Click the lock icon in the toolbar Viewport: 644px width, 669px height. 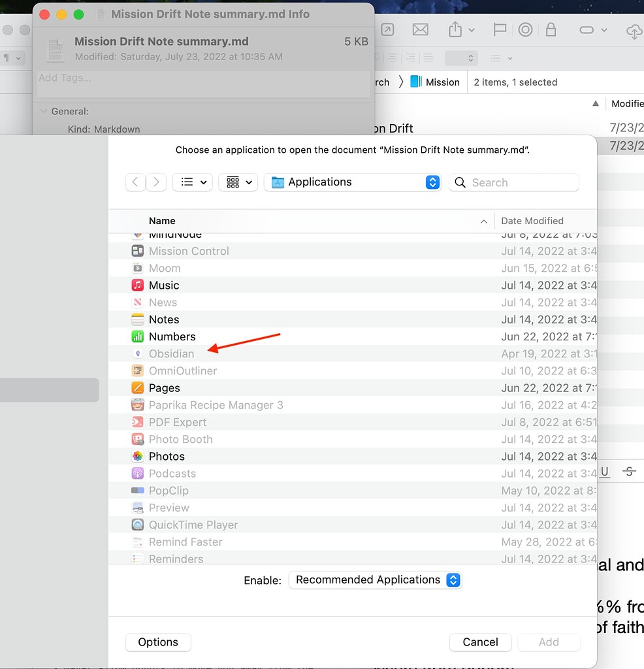(x=551, y=29)
